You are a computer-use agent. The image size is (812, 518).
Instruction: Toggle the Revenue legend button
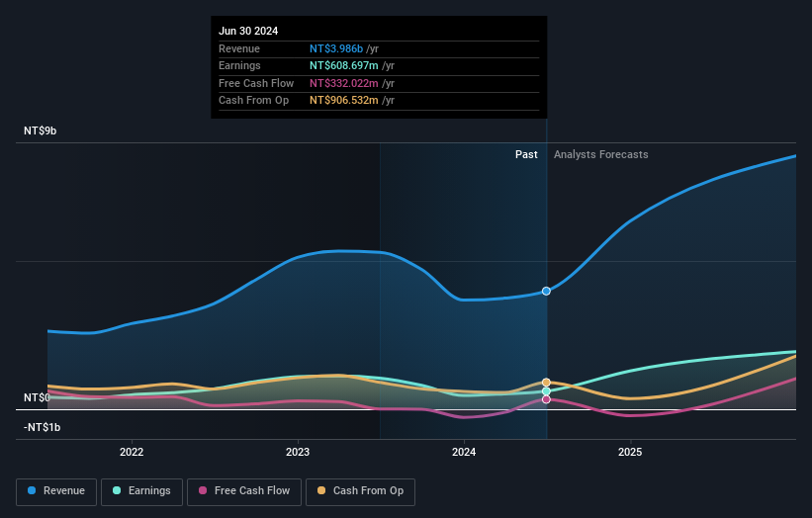tap(56, 491)
